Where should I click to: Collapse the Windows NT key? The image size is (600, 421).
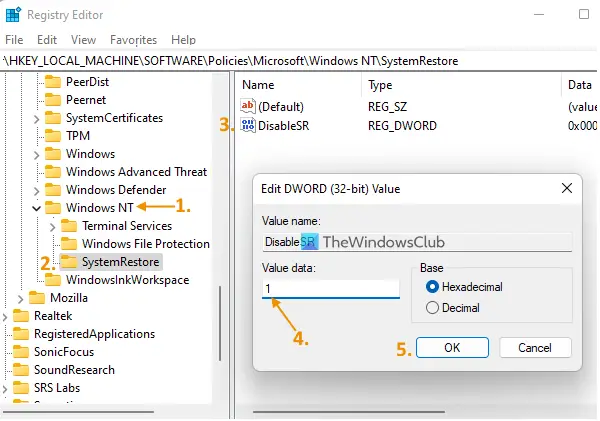(36, 209)
